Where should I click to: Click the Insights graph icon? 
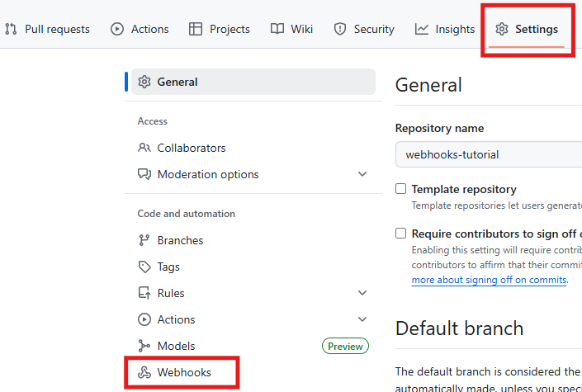422,29
